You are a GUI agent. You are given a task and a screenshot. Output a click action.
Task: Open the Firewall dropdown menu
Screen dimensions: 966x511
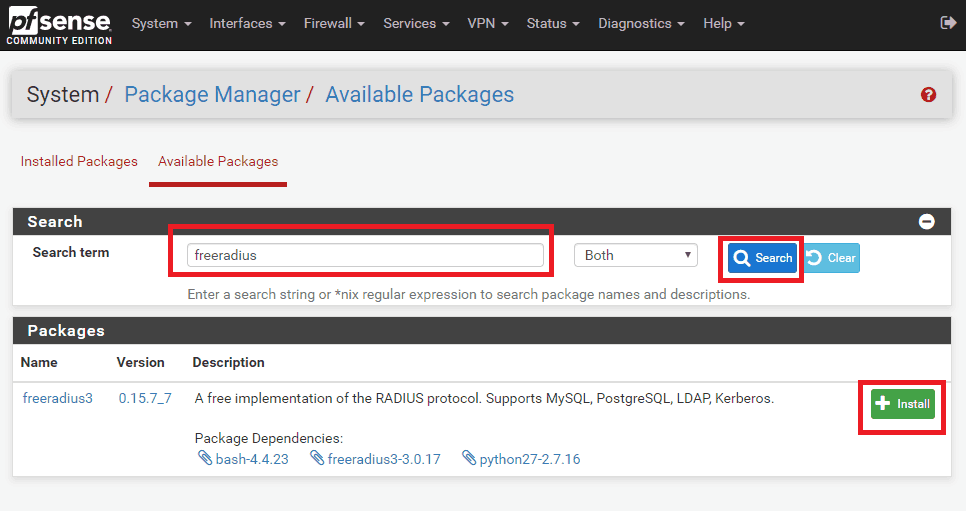pos(334,23)
